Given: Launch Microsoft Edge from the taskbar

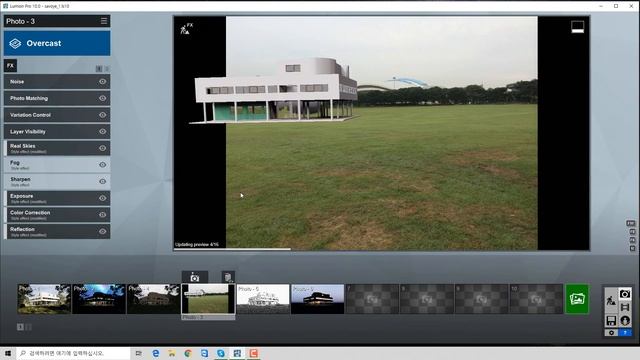Looking at the screenshot, I should (156, 353).
